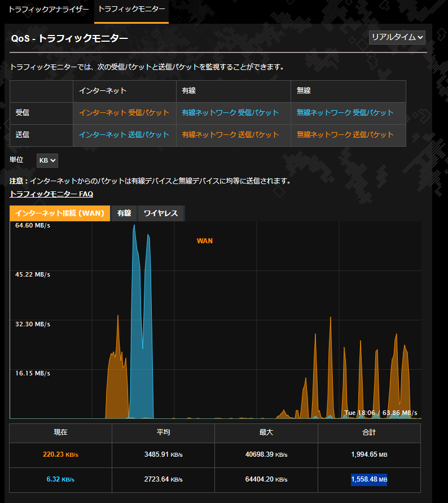Open the リアルタイム dropdown
Viewport: 448px width, 503px height.
(397, 37)
